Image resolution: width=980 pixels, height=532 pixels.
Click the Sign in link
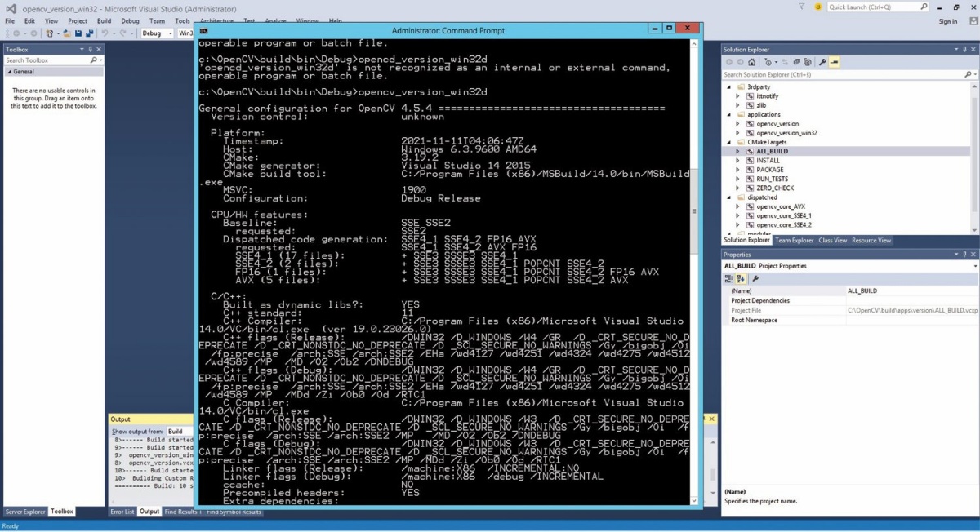pos(948,21)
